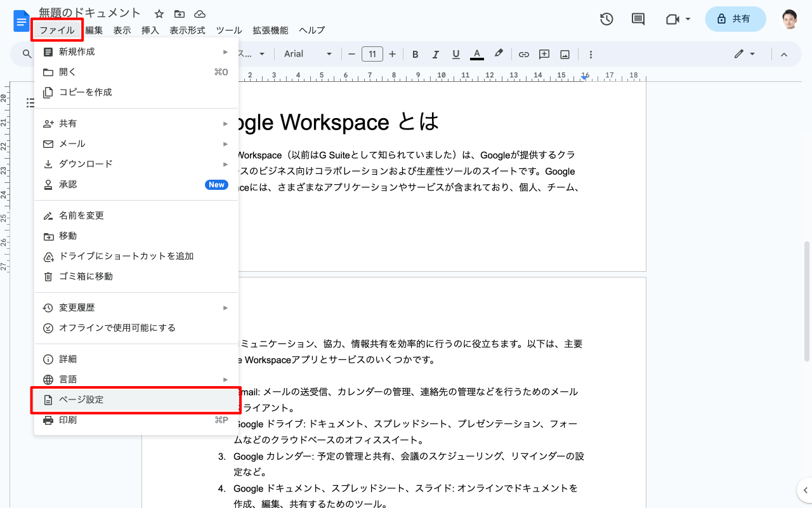
Task: Choose オフラインで使用可能にする
Action: pyautogui.click(x=136, y=328)
